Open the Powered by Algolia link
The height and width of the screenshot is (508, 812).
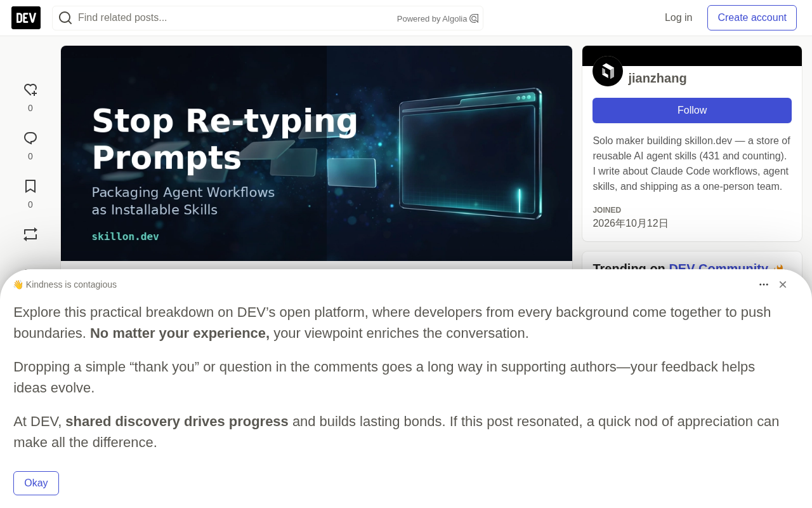point(438,19)
